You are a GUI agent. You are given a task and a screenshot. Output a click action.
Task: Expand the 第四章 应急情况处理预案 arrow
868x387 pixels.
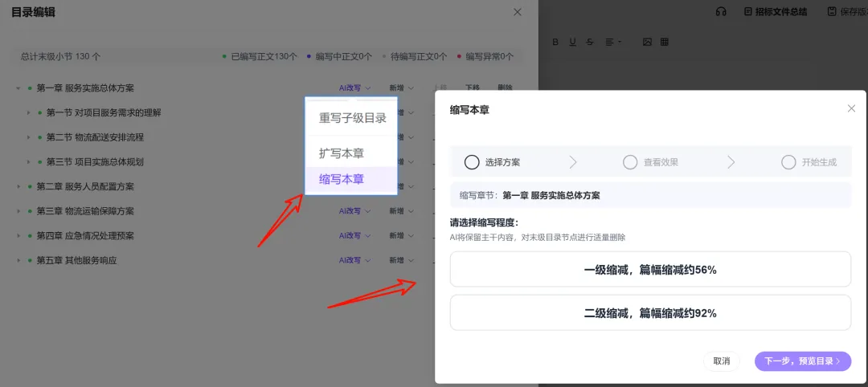pyautogui.click(x=18, y=236)
